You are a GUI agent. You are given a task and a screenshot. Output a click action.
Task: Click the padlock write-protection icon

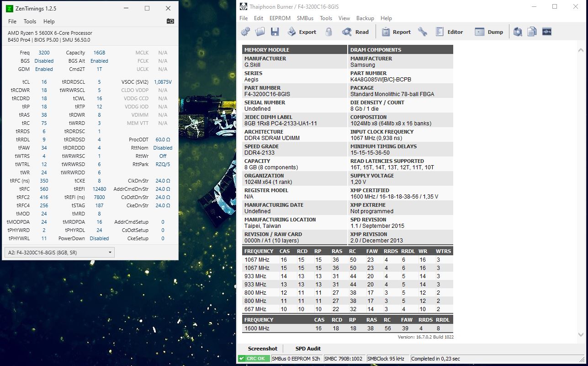pyautogui.click(x=328, y=32)
